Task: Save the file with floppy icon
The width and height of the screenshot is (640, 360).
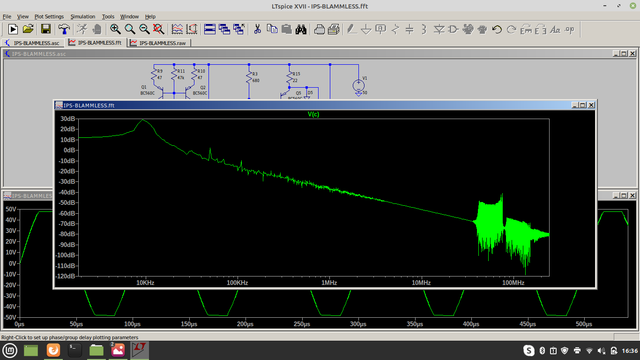Action: 46,29
